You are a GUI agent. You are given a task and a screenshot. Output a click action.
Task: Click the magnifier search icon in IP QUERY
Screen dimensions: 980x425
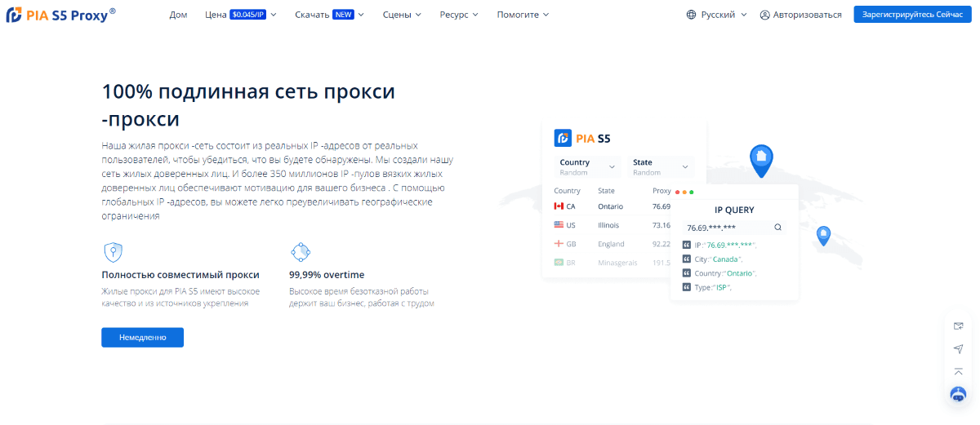tap(778, 228)
